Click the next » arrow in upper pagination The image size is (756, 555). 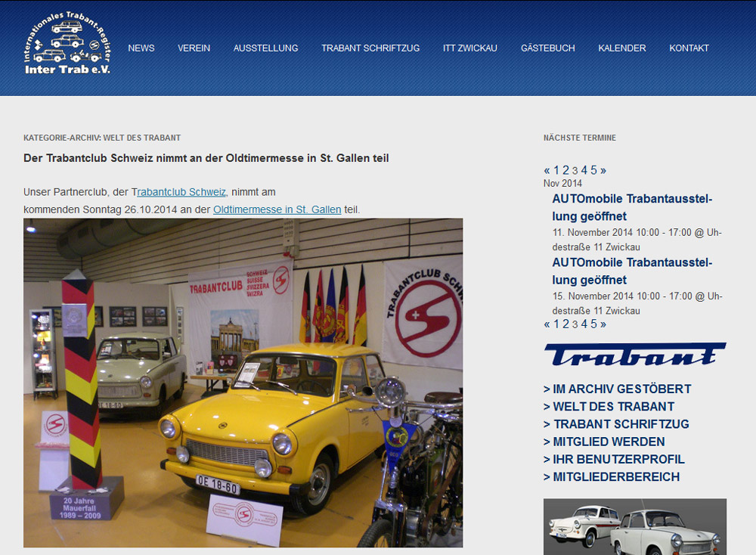(603, 170)
